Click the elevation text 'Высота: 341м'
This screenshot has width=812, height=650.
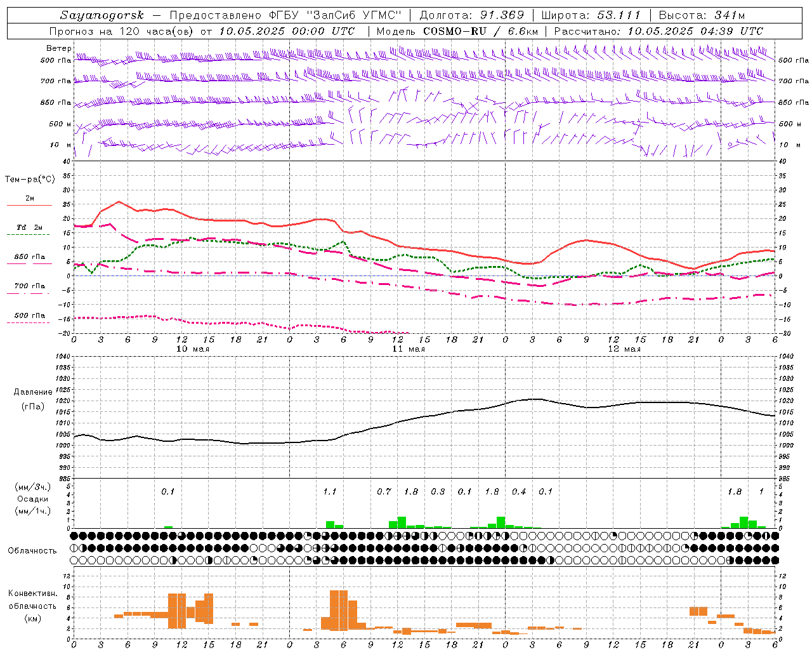click(x=702, y=15)
